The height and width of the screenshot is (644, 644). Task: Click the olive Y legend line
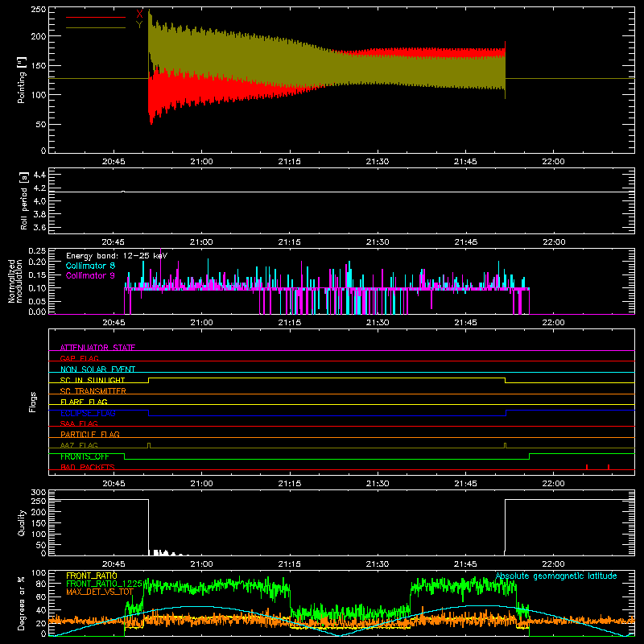point(96,27)
